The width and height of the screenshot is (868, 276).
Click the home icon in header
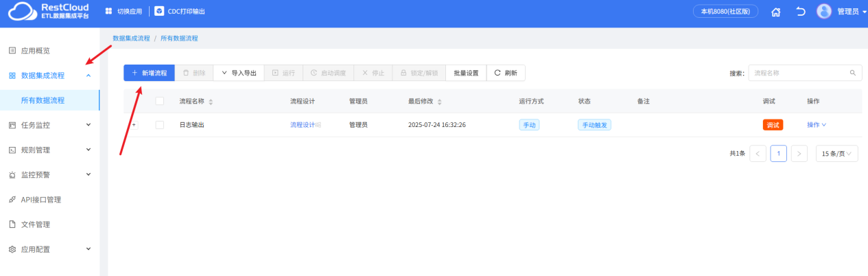pyautogui.click(x=776, y=12)
